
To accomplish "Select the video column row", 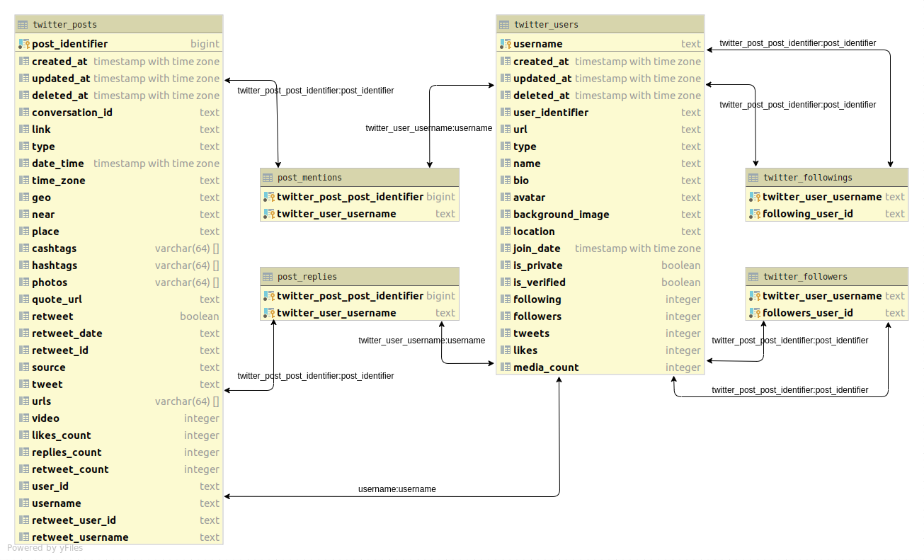I will [119, 418].
